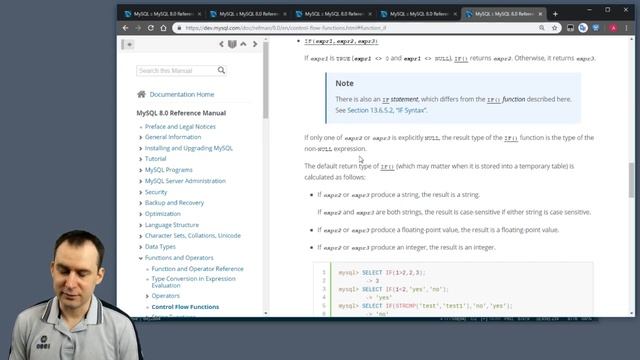640x360 pixels.
Task: Go back with the browser back arrow
Action: (x=125, y=28)
